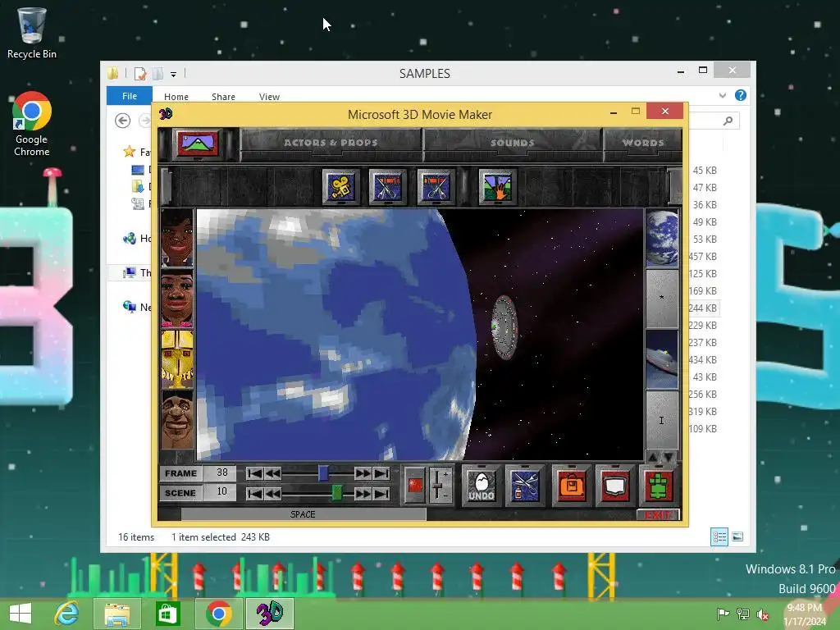Open the scissors and glue editing tool

coord(525,486)
